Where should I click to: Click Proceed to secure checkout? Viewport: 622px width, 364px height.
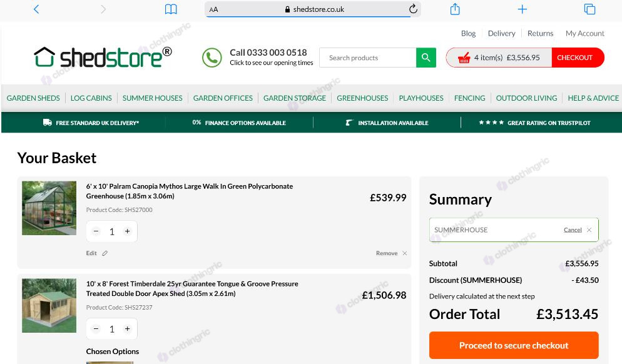click(x=514, y=345)
